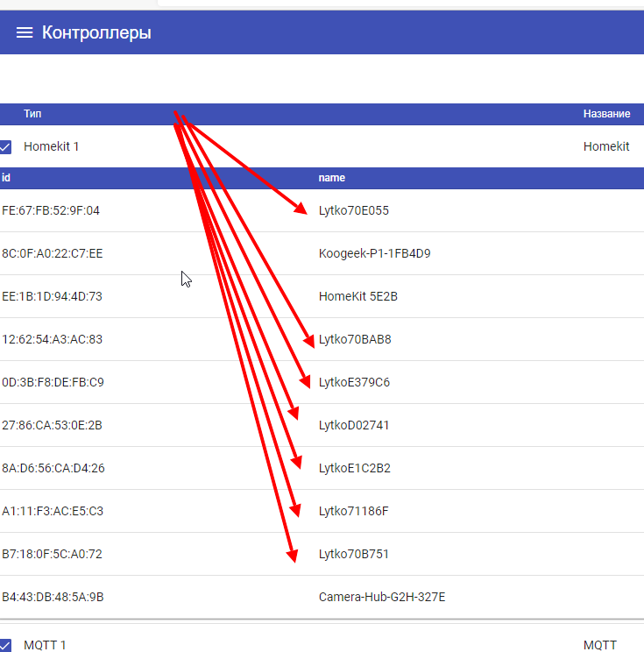The height and width of the screenshot is (652, 644).
Task: Select id 0D:3B:F8:DE:FB:C9
Action: click(53, 382)
